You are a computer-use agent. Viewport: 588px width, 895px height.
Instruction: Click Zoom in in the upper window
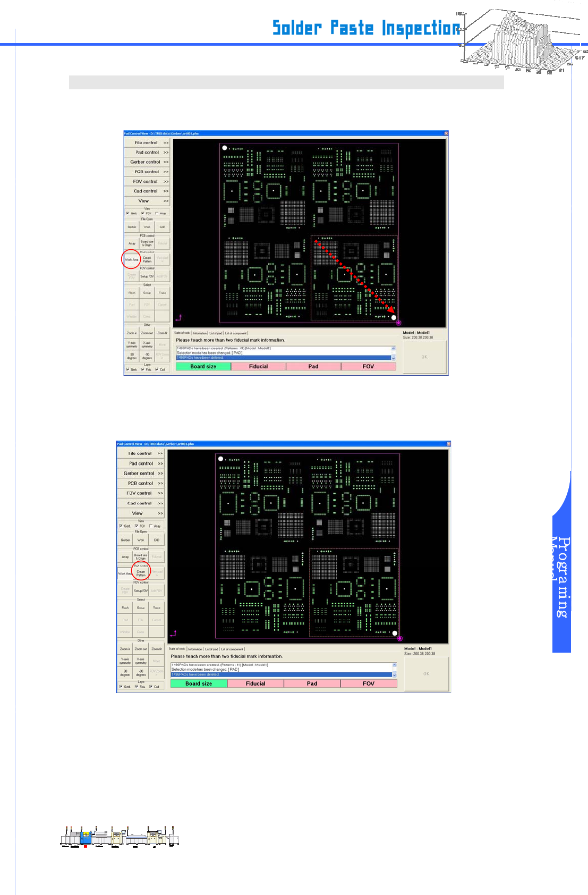pyautogui.click(x=132, y=333)
